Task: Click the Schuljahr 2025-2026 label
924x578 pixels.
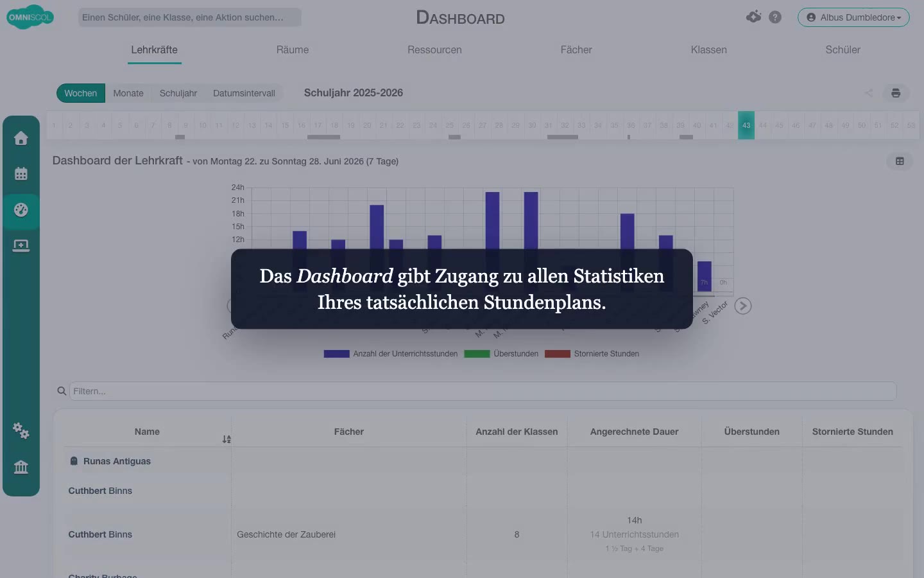Action: [354, 93]
